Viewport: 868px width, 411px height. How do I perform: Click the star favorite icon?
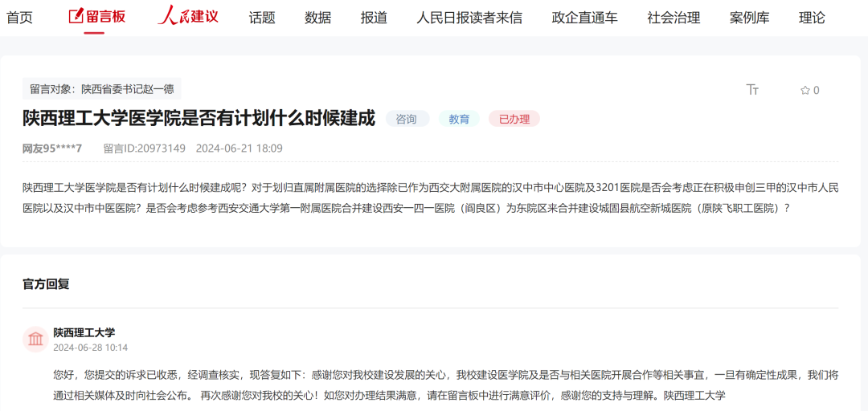tap(805, 90)
